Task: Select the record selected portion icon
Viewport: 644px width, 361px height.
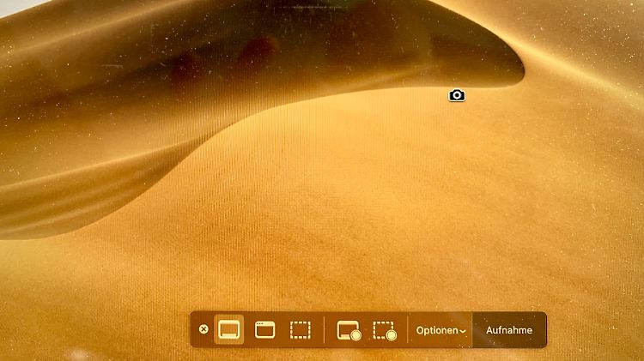Action: pos(385,330)
